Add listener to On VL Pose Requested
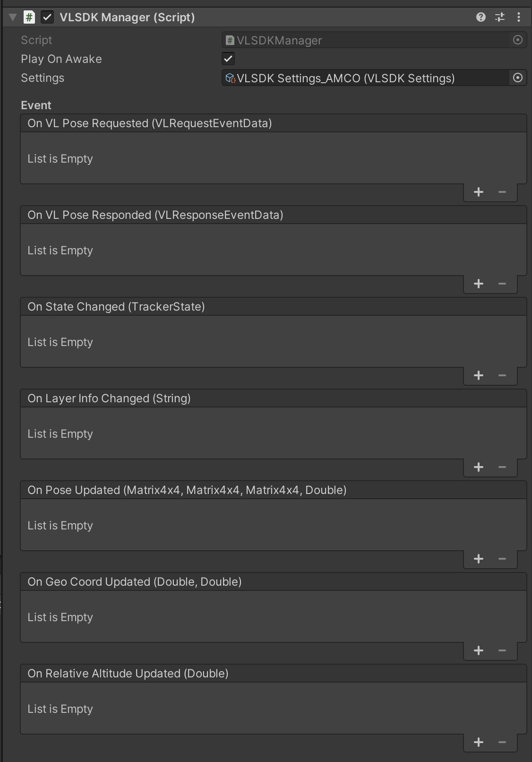 [479, 192]
